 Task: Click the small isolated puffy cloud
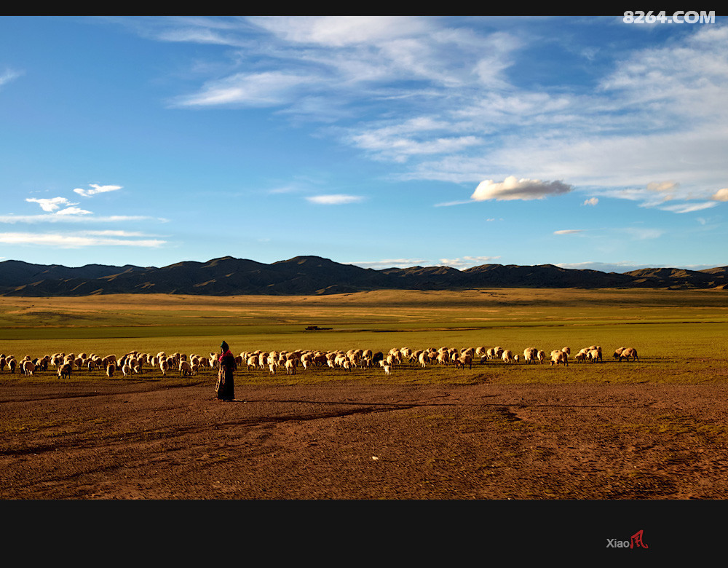520,189
